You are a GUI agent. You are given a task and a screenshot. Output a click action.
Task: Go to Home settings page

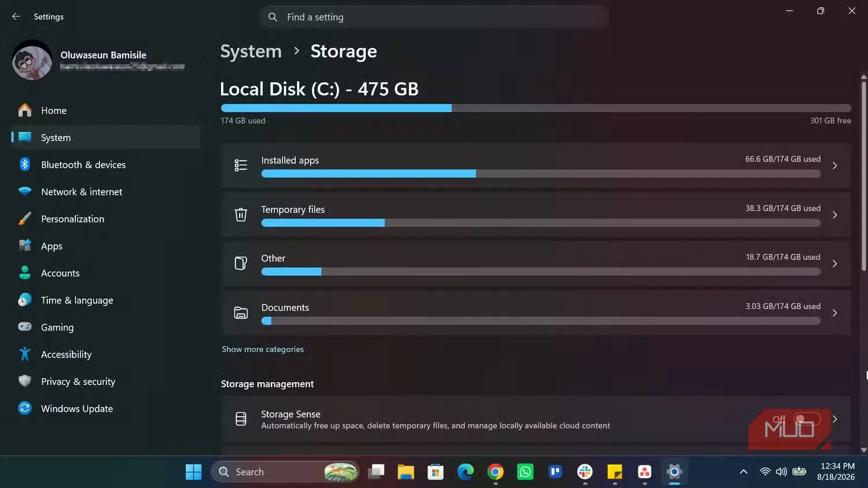[106, 110]
